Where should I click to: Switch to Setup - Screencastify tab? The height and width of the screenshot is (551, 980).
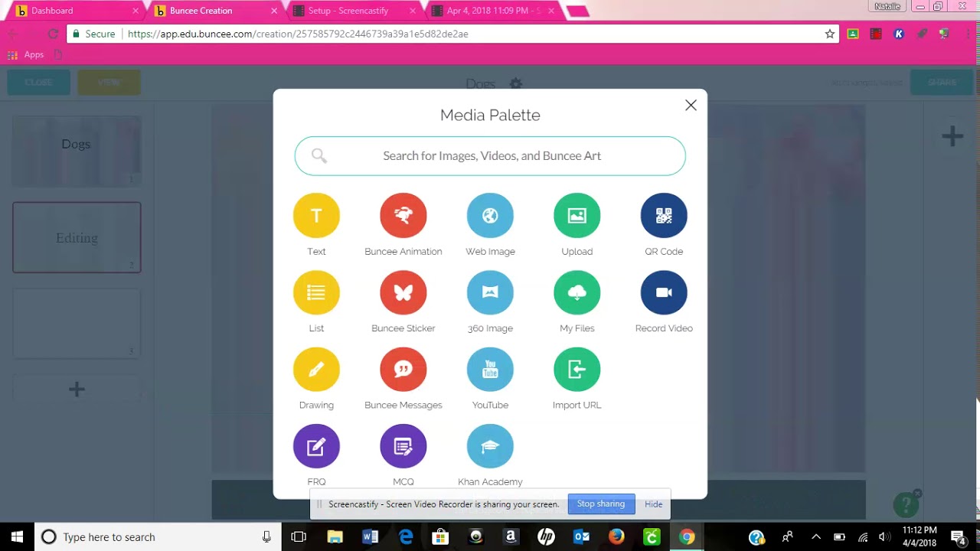pos(354,11)
